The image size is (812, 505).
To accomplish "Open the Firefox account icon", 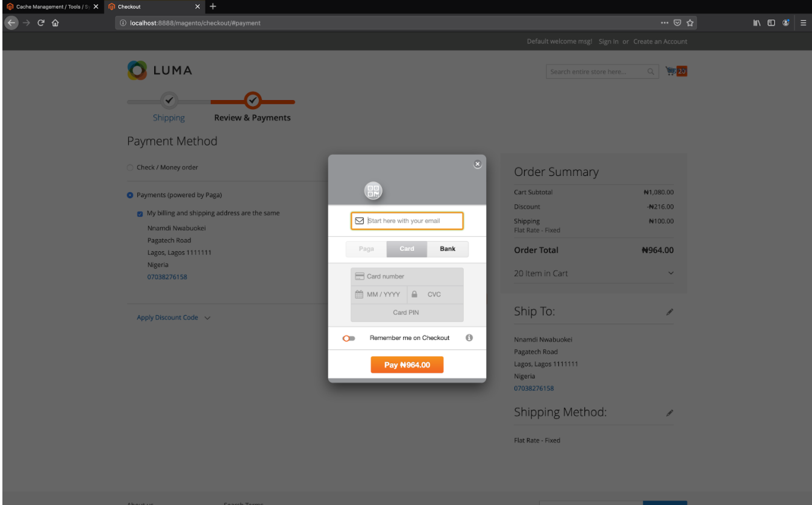I will 786,23.
